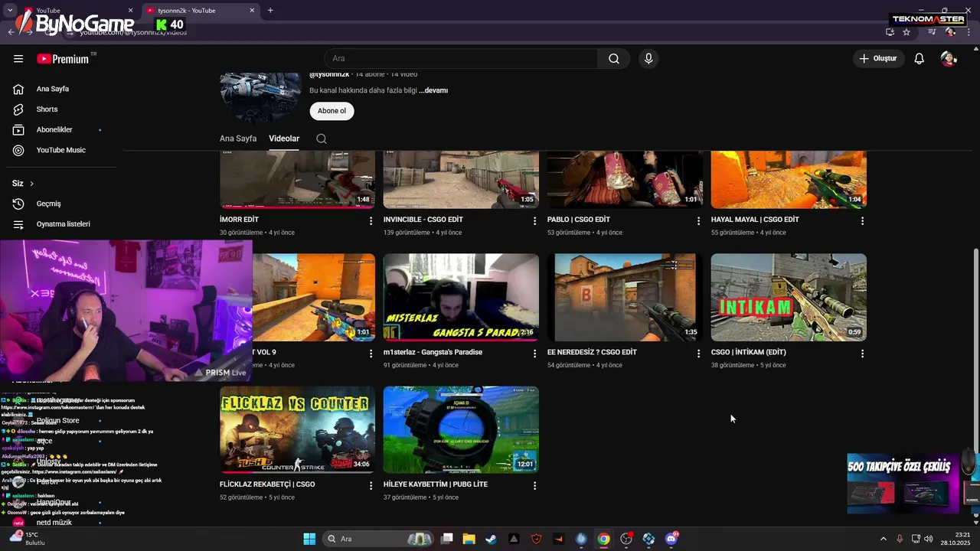Click the search magnifier button

tap(614, 59)
